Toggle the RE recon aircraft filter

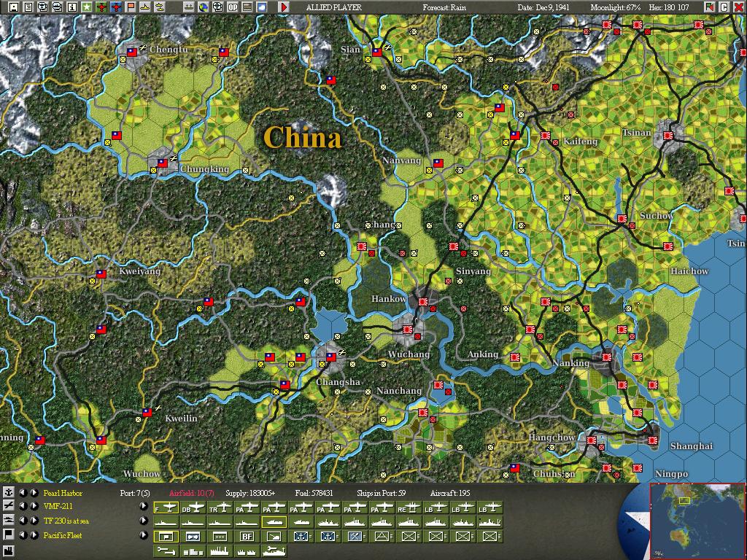[409, 507]
